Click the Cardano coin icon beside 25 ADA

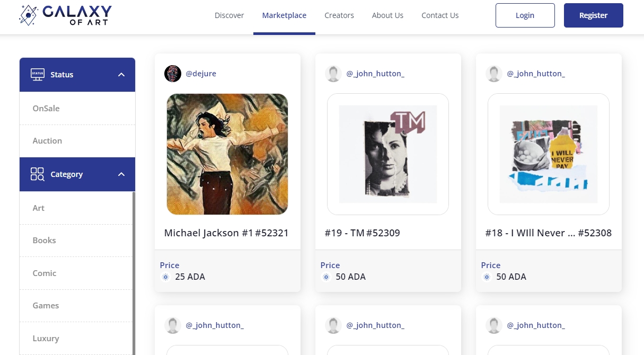[165, 277]
